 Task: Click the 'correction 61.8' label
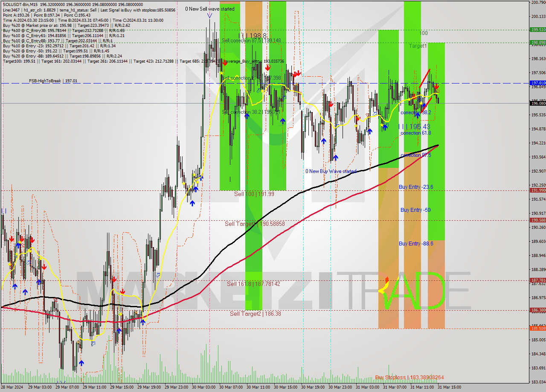click(x=415, y=133)
